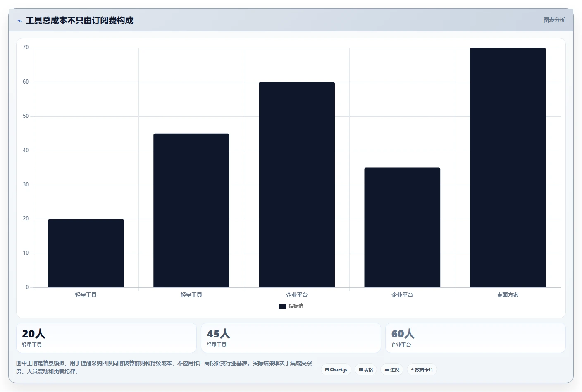Click the bar with value 45
582x392 pixels.
coord(191,210)
